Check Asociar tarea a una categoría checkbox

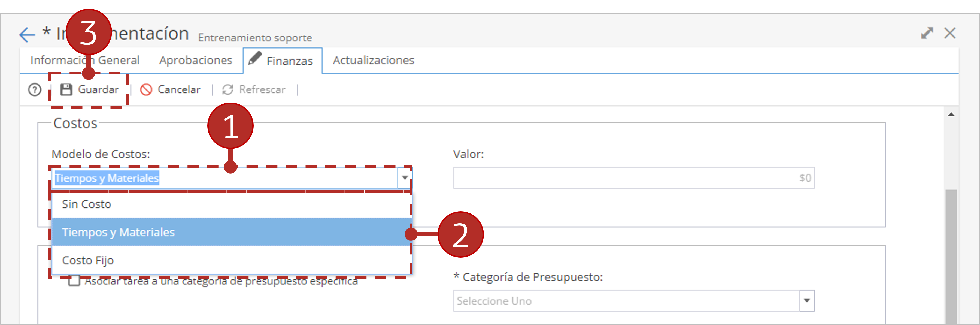74,281
